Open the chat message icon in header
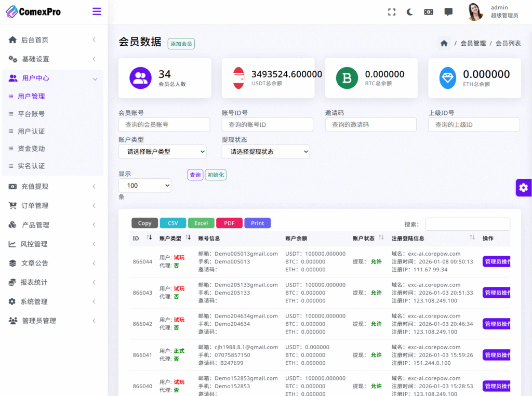This screenshot has height=396, width=532. click(448, 12)
